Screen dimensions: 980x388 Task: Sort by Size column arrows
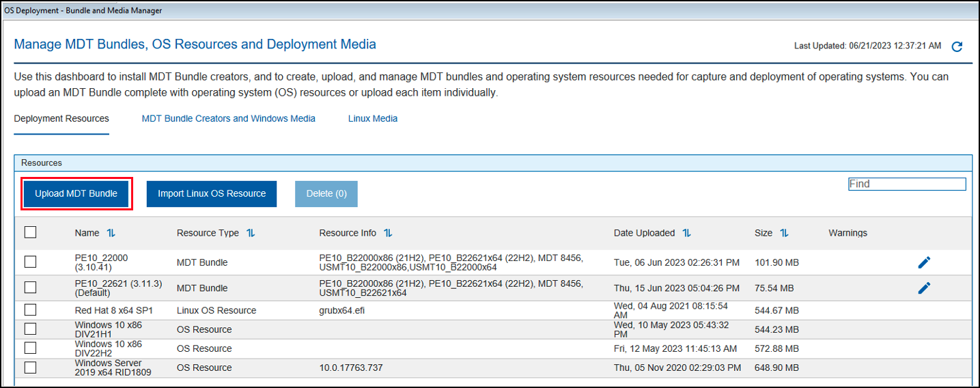(784, 233)
